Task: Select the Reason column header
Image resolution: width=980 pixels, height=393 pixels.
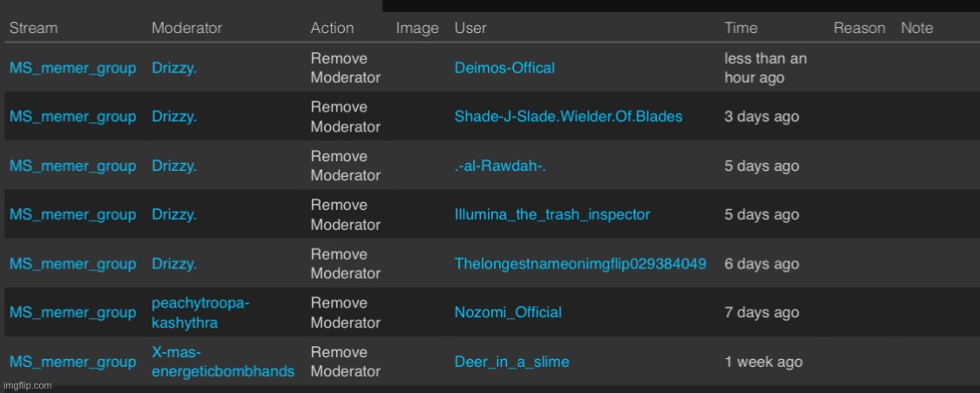Action: coord(859,28)
